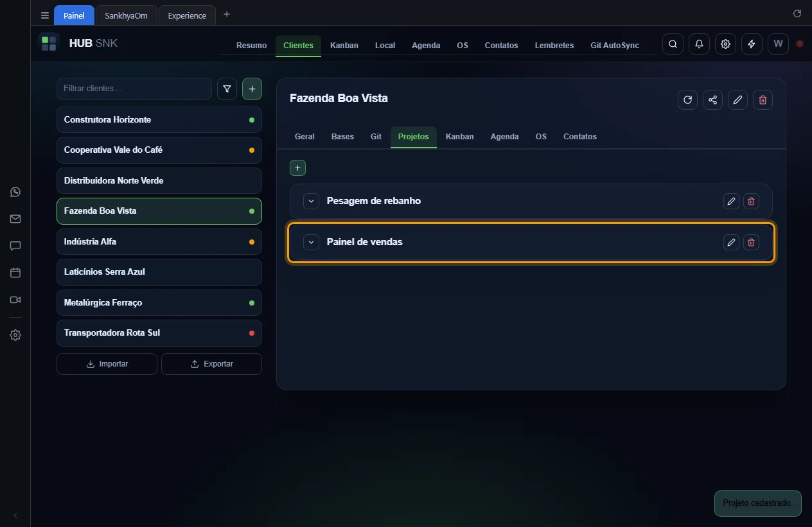Delete the Pesagem de rebanho project
Screen dimensions: 812x527
click(751, 202)
